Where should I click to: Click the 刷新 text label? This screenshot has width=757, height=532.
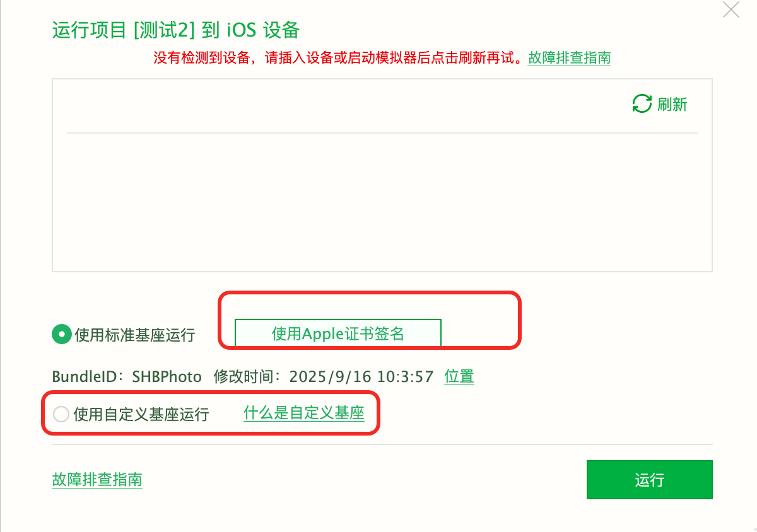click(672, 105)
